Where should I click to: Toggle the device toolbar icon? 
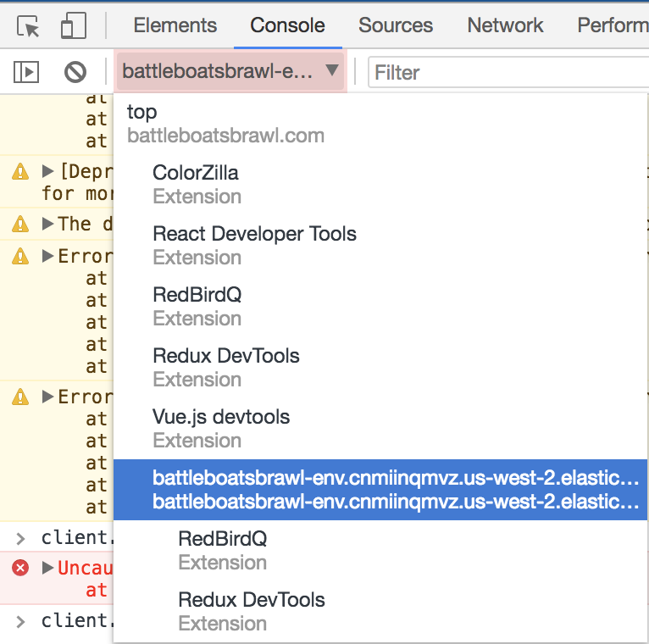[x=73, y=25]
